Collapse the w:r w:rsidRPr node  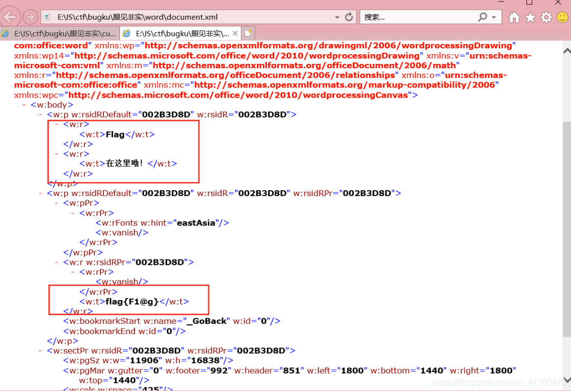pyautogui.click(x=56, y=262)
